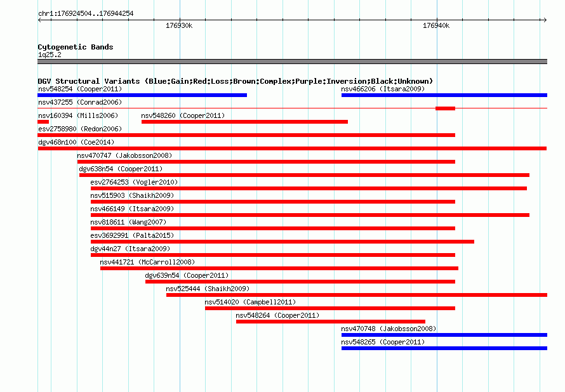Viewport: 565px width, 392px height.
Task: Open variant nsv548264 (Cooper2011) label
Action: coord(277,315)
